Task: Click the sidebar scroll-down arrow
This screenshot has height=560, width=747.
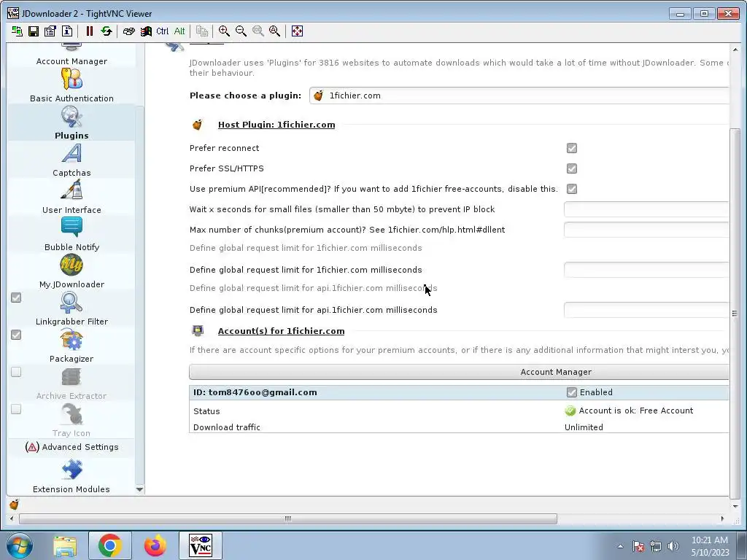Action: (139, 489)
